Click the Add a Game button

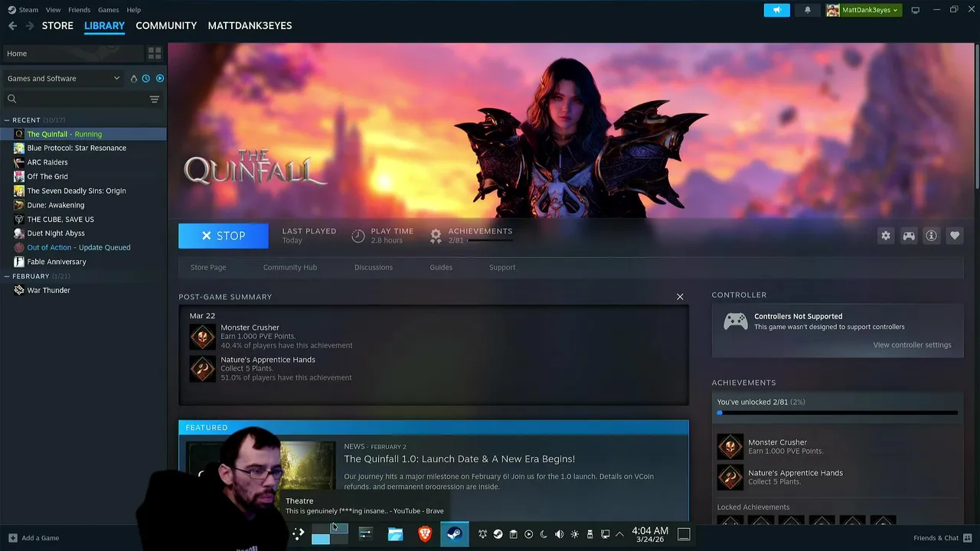(34, 538)
